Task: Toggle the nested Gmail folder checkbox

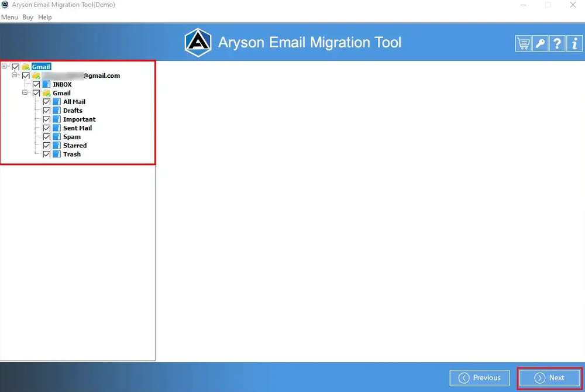Action: [x=36, y=93]
